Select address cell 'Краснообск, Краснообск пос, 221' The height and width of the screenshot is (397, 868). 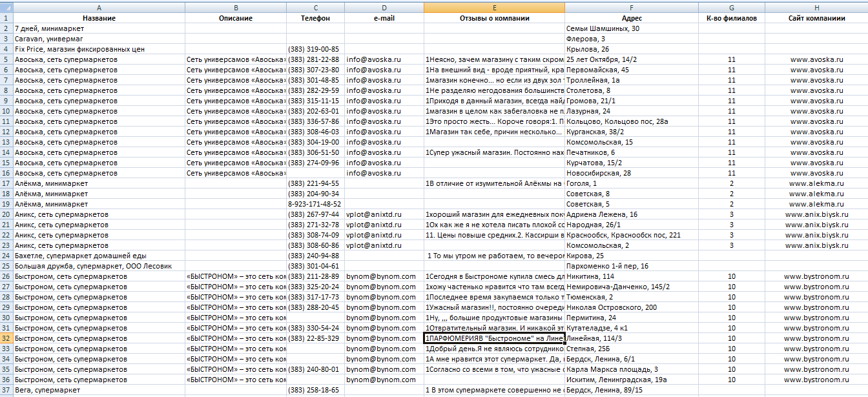631,235
